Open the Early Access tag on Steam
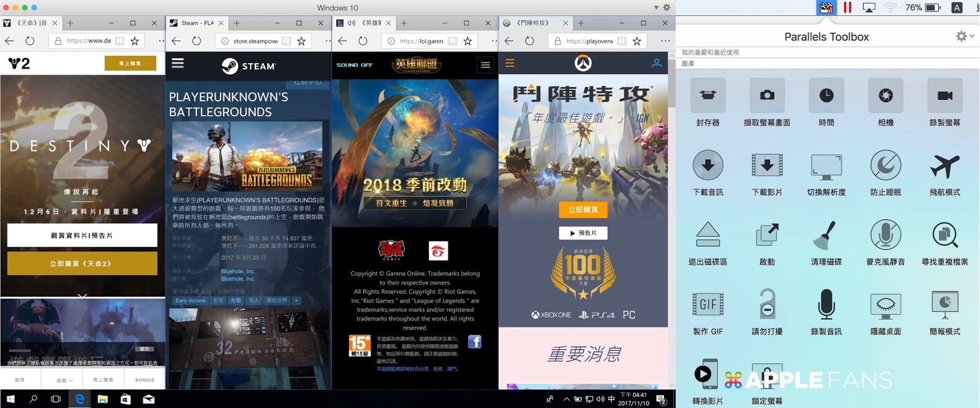Screen dimensions: 980x408 coord(190,301)
